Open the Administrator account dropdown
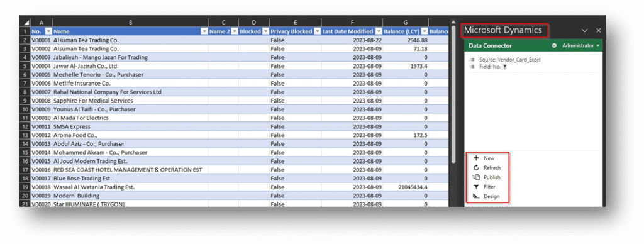Viewport: 644px width, 244px height. coord(580,46)
